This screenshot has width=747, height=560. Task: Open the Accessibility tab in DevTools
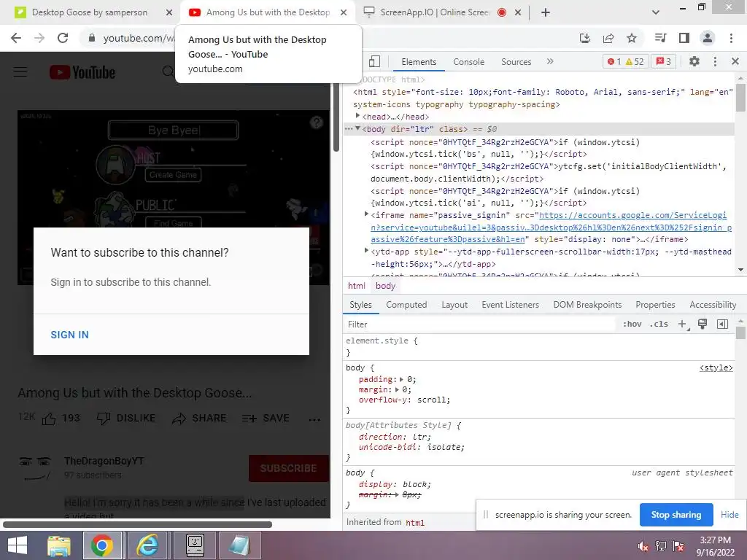[x=713, y=305]
